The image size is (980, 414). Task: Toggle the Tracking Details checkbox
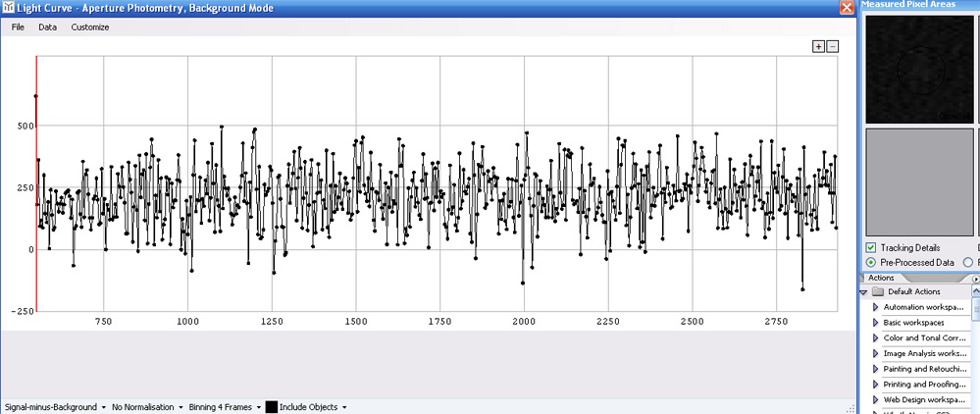[871, 247]
